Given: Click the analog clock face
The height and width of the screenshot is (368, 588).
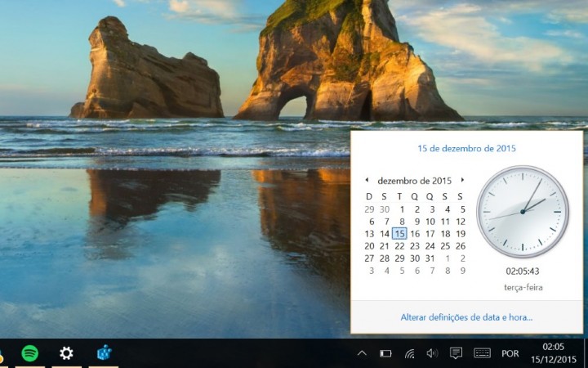Looking at the screenshot, I should pos(523,212).
